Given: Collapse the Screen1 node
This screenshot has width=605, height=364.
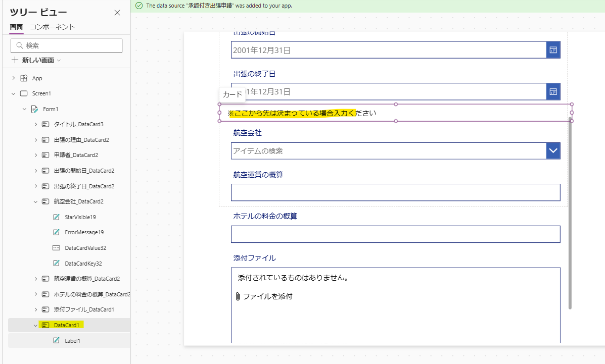Looking at the screenshot, I should click(14, 94).
